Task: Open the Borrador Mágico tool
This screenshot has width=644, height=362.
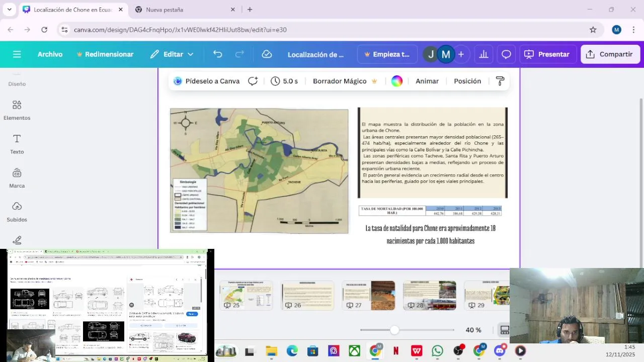Action: click(x=345, y=81)
